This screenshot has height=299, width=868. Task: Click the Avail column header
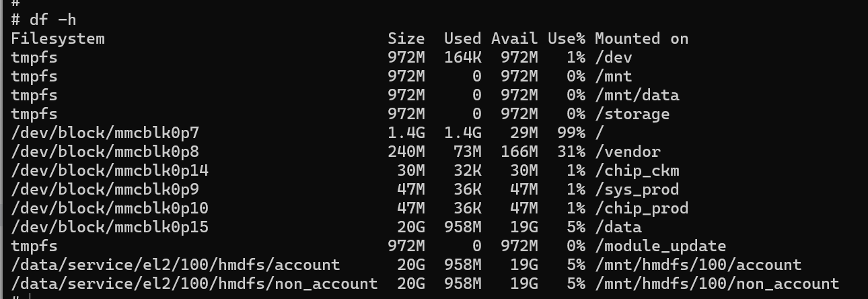click(x=514, y=38)
